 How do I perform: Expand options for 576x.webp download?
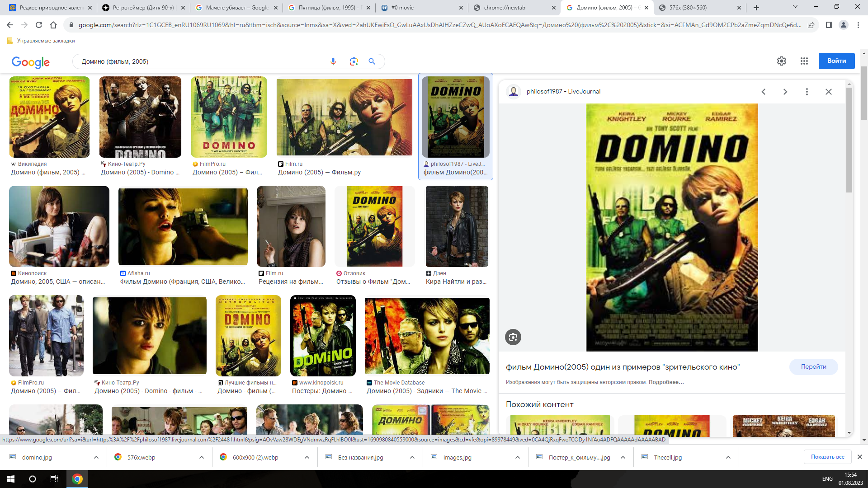click(202, 457)
